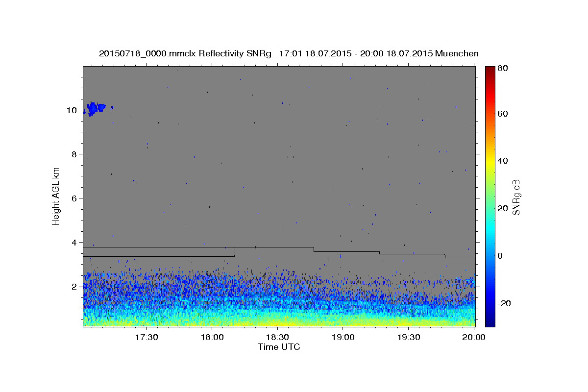Click the blue cloud echo near 10 km

95,108
